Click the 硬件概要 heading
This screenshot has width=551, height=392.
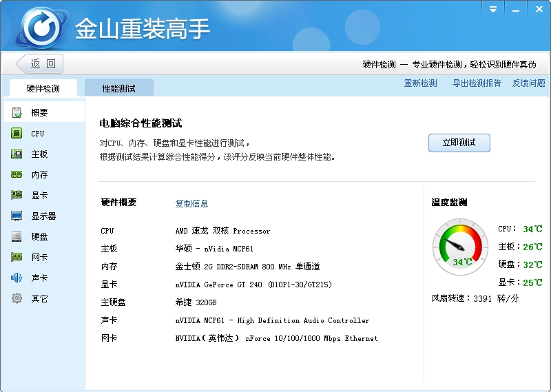tap(118, 203)
